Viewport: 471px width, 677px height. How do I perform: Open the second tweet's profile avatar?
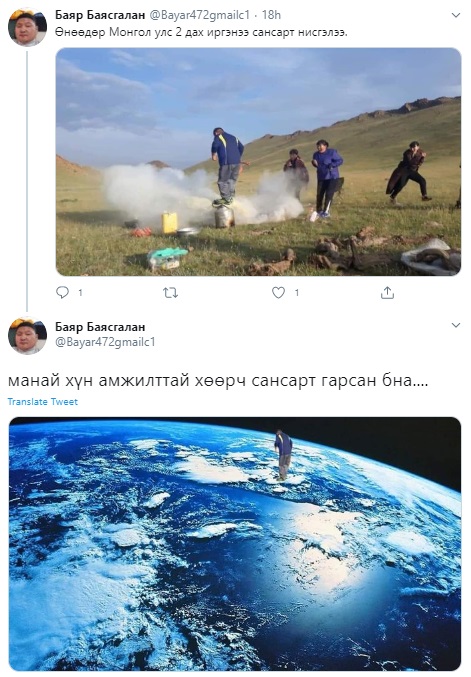coord(28,335)
